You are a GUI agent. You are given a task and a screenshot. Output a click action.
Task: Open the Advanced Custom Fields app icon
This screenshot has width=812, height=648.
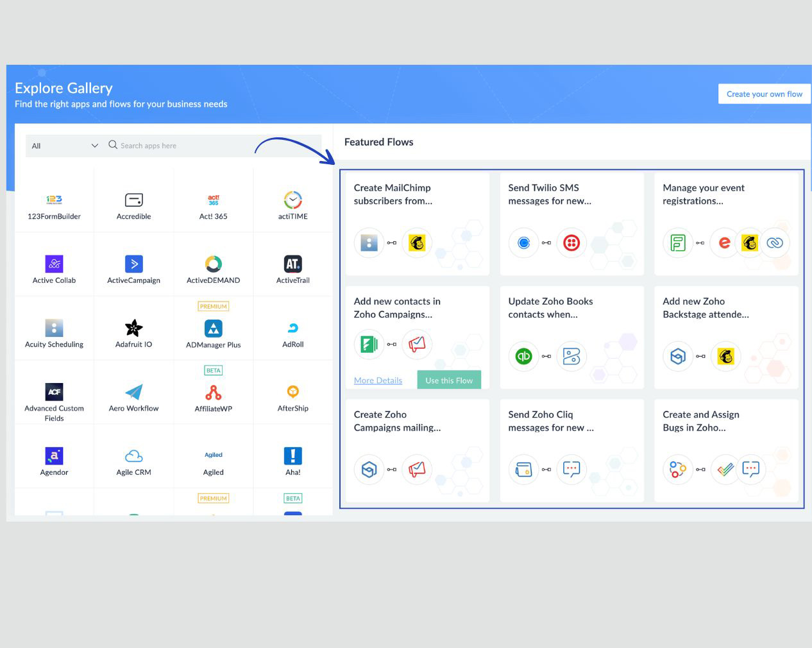click(x=54, y=392)
